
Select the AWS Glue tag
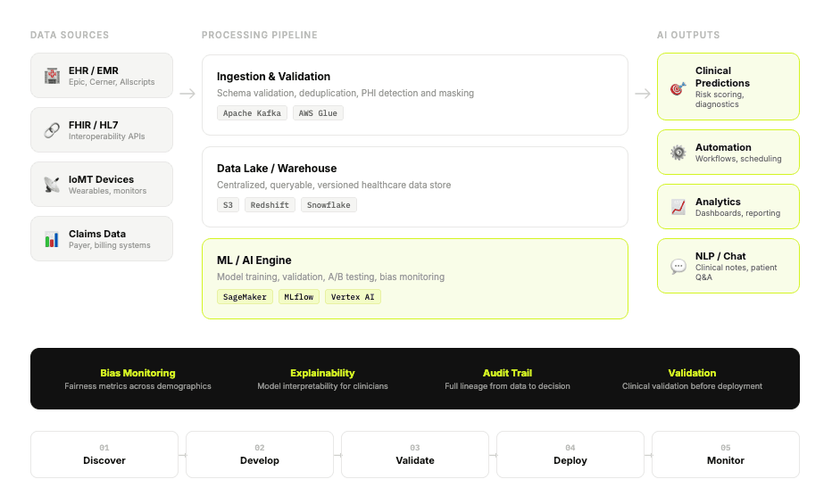point(318,113)
